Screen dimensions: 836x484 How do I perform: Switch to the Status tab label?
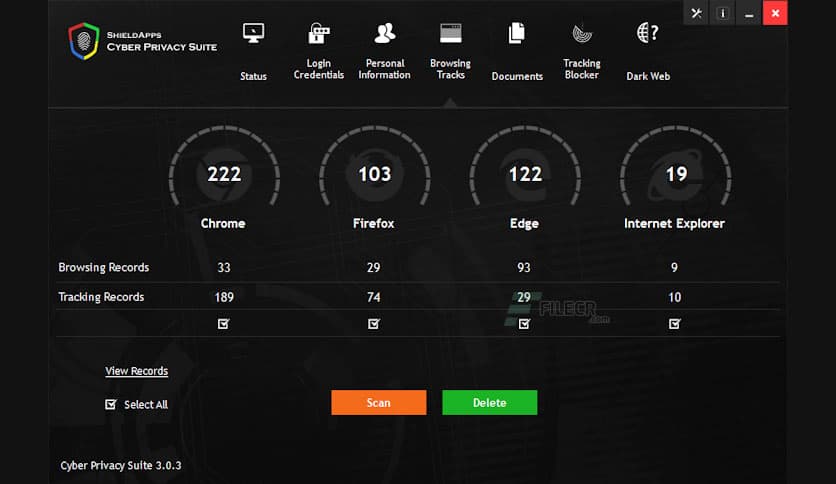coord(253,76)
